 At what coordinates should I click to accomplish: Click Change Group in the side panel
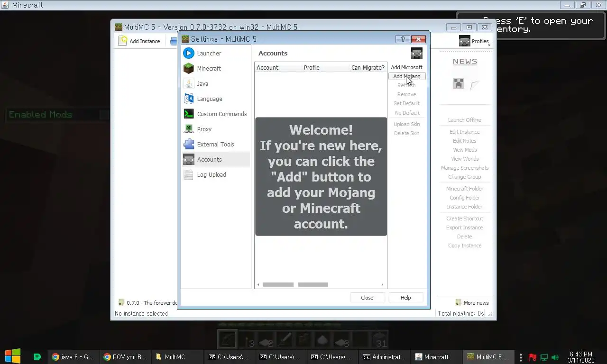464,177
